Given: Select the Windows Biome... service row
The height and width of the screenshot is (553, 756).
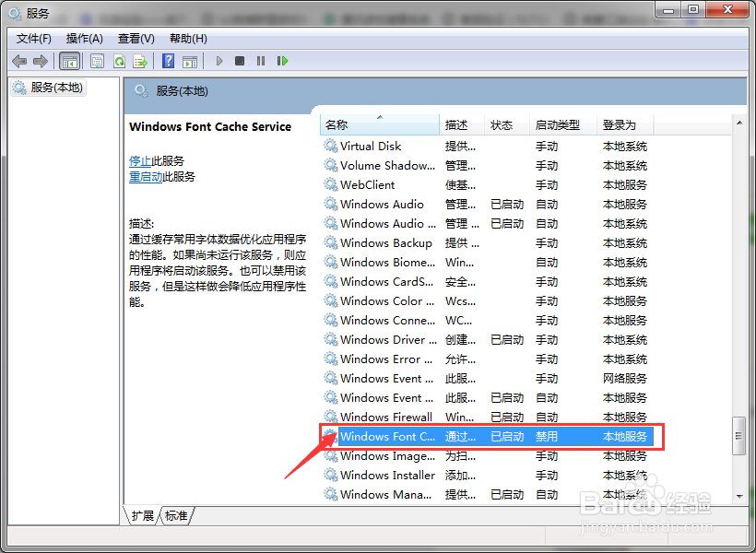Looking at the screenshot, I should pyautogui.click(x=487, y=263).
